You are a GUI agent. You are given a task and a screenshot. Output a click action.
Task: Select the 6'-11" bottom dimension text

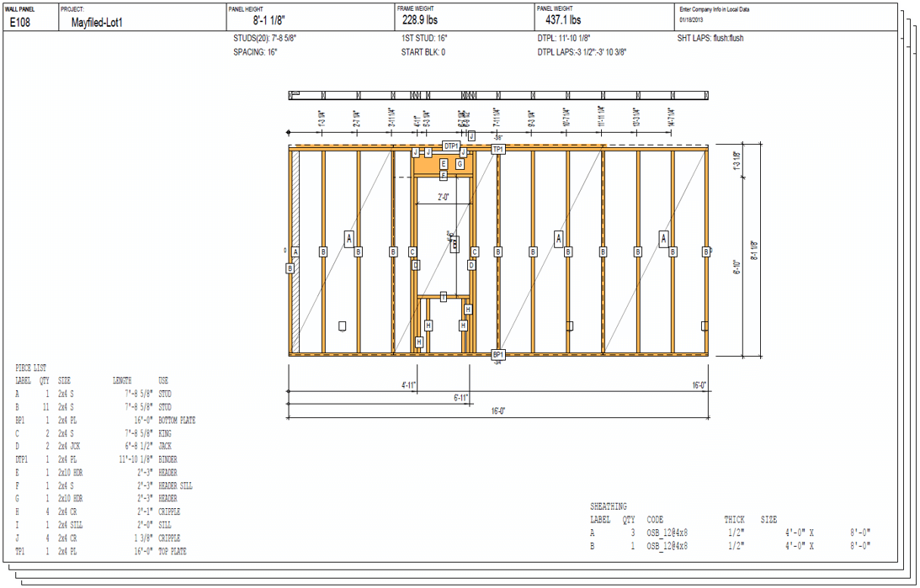461,398
